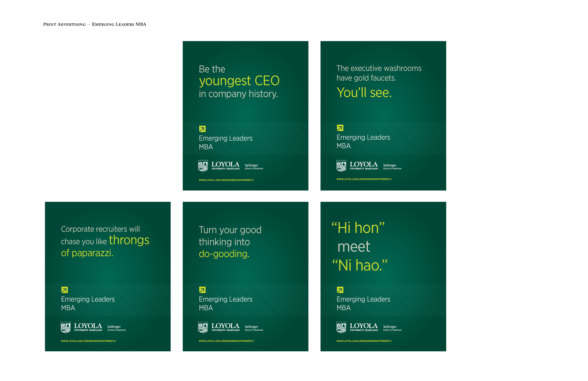Click 'Emerging Leaders' in youngest CEO ad
Image resolution: width=588 pixels, height=381 pixels.
pos(226,138)
